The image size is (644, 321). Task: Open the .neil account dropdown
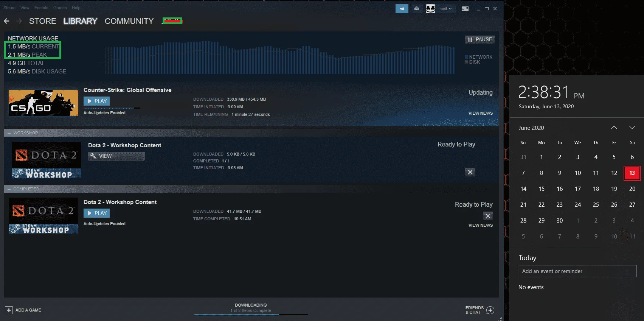tap(445, 9)
